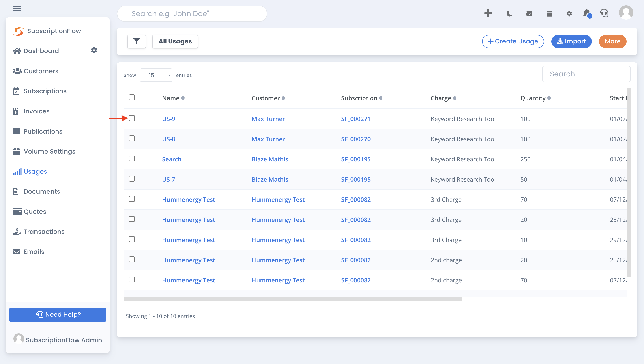Open Volume Settings in sidebar
644x364 pixels.
44,151
